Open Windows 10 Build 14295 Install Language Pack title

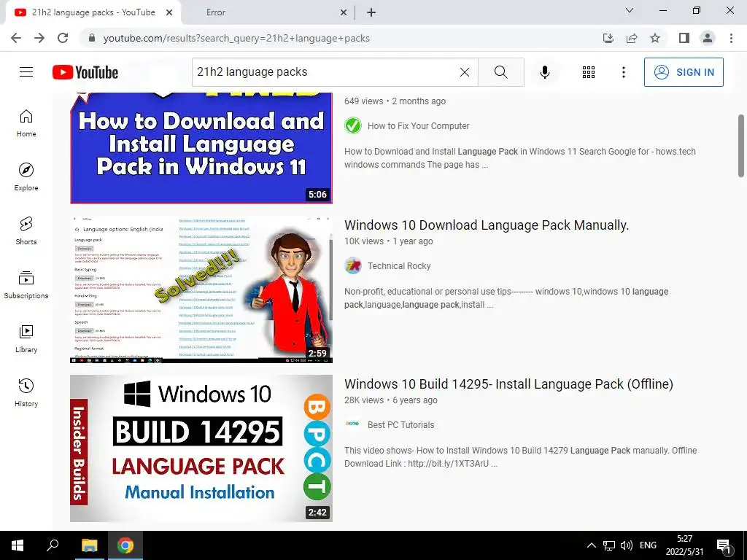point(508,384)
